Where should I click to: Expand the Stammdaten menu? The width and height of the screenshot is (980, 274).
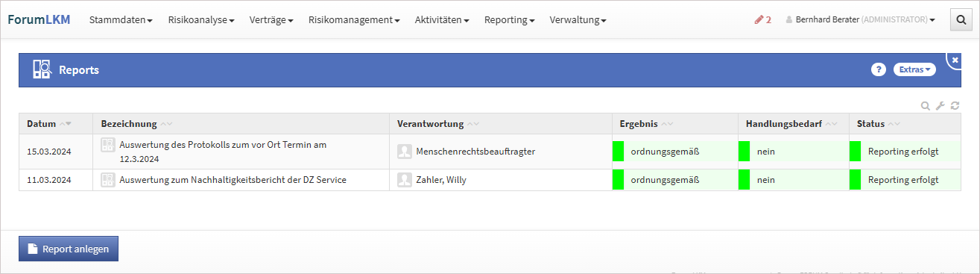[x=121, y=19]
